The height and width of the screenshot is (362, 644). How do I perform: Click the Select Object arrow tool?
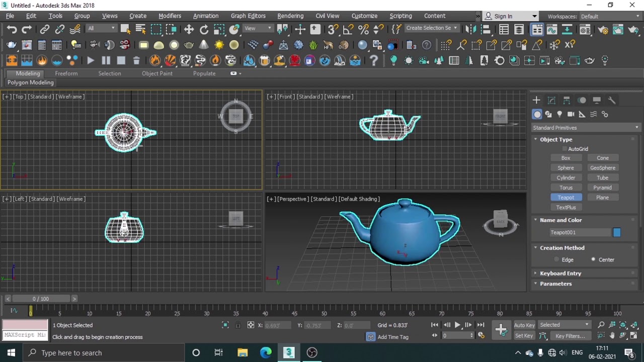[x=125, y=30]
